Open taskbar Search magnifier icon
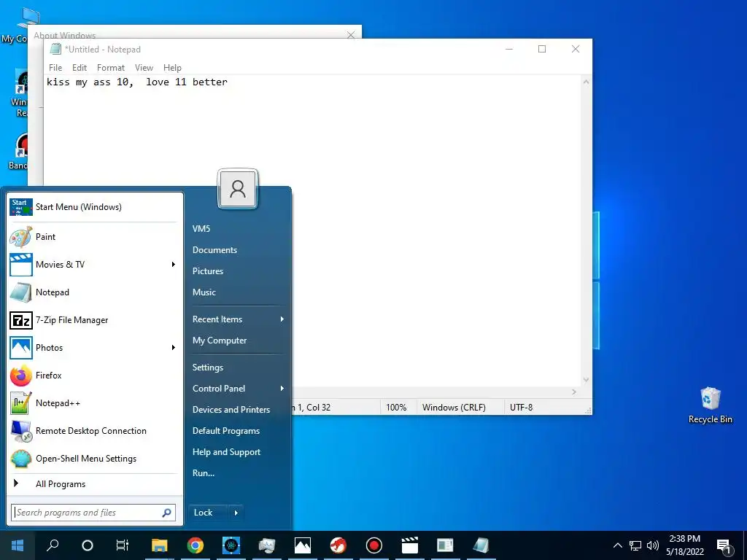 click(x=53, y=545)
